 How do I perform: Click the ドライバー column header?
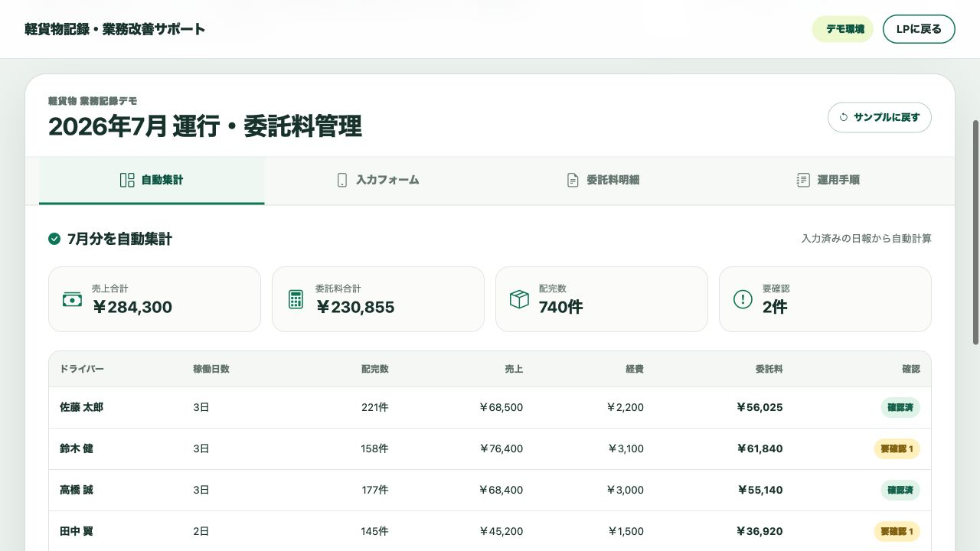82,369
